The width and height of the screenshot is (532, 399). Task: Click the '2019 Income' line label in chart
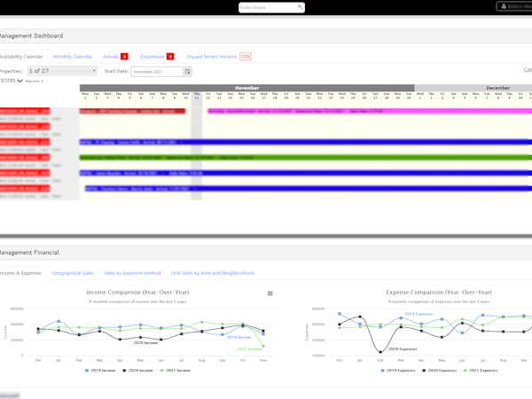click(x=239, y=337)
